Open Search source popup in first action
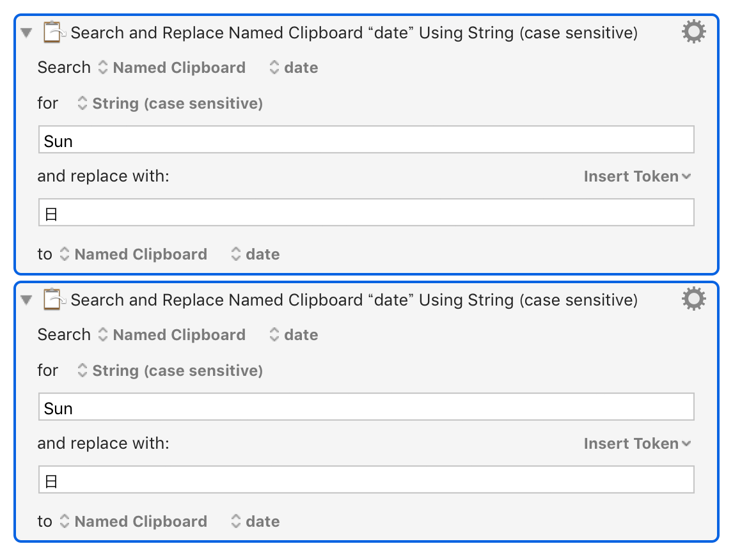This screenshot has height=560, width=733. (172, 68)
